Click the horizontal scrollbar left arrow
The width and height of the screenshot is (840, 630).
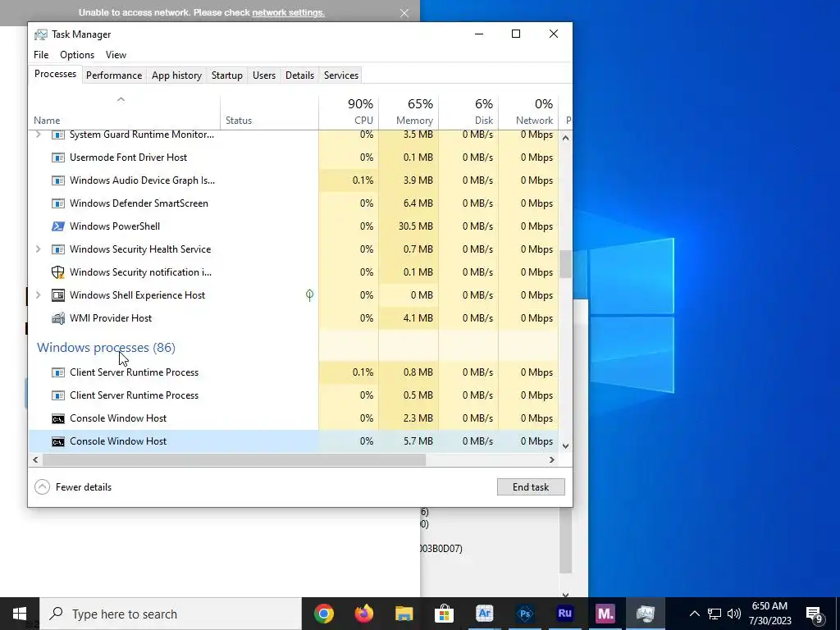[35, 459]
